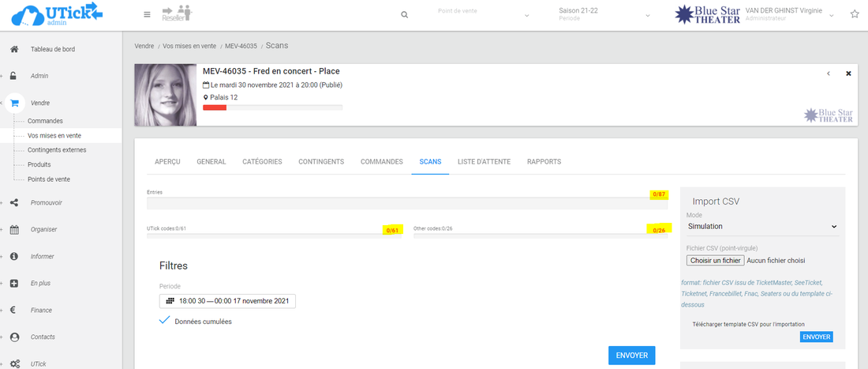Click the Periode date range field
The height and width of the screenshot is (369, 868).
(x=227, y=301)
